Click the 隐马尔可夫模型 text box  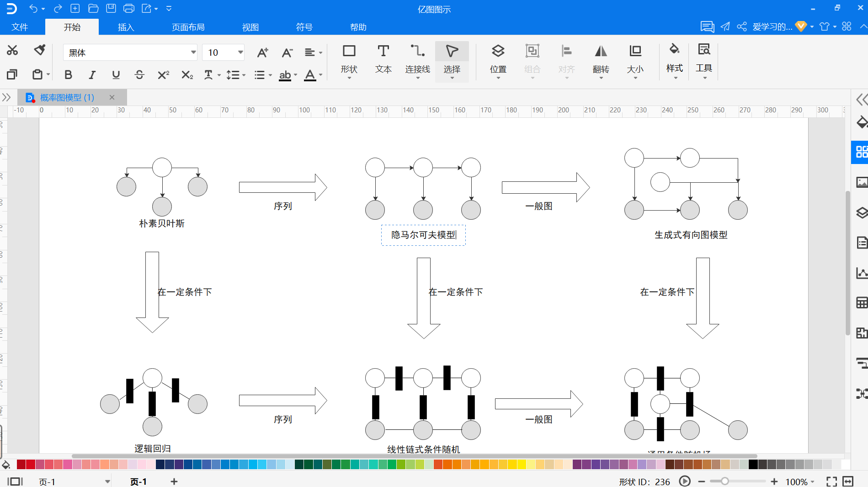pos(423,235)
